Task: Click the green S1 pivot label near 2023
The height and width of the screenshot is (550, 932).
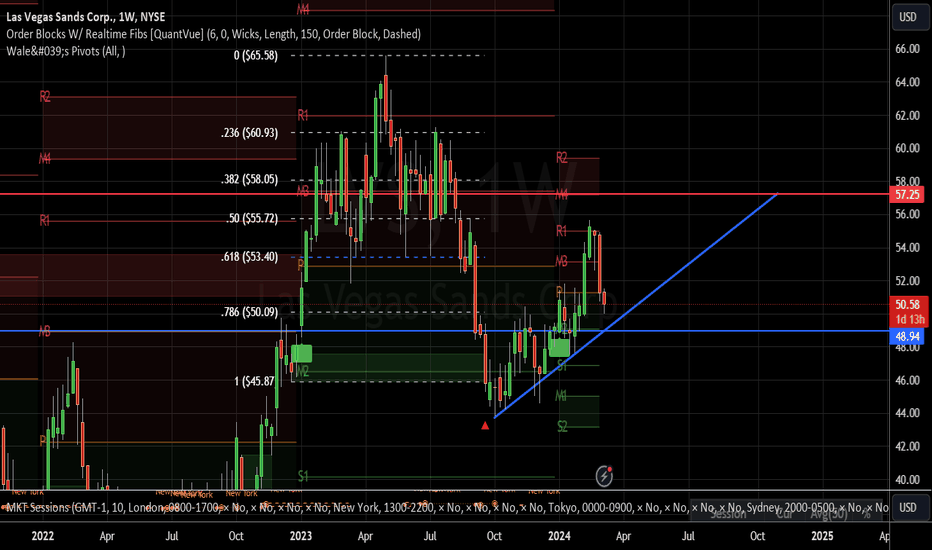Action: 303,476
